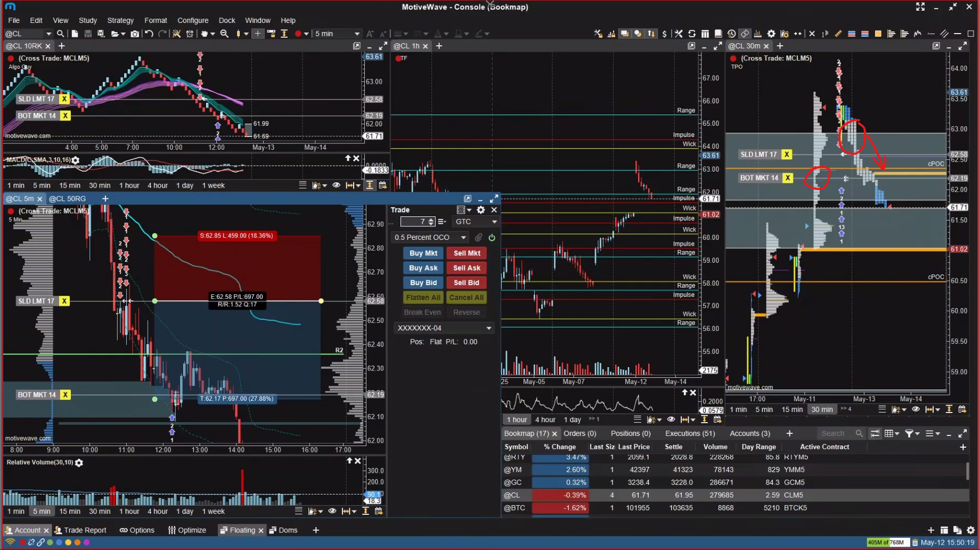The image size is (980, 550).
Task: Cancel SLD LMT 17 order on 10RK chart
Action: (x=64, y=99)
